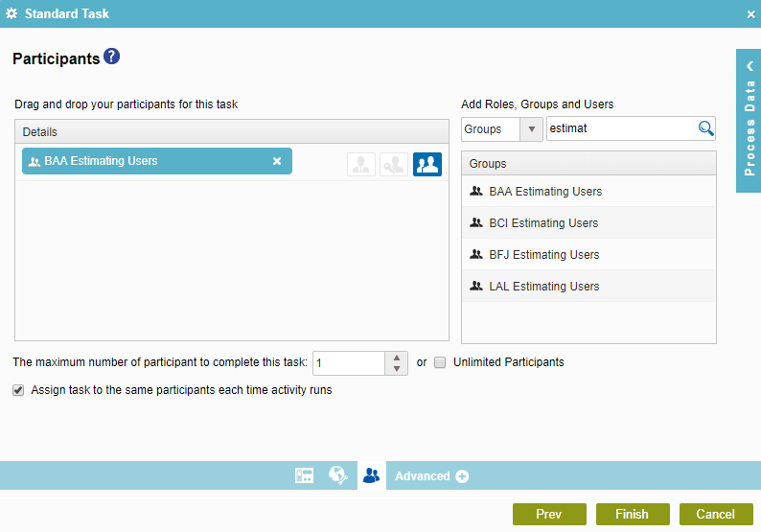Screen dimensions: 761x532
Task: Enable Unlimited Participants checkbox
Action: [440, 362]
